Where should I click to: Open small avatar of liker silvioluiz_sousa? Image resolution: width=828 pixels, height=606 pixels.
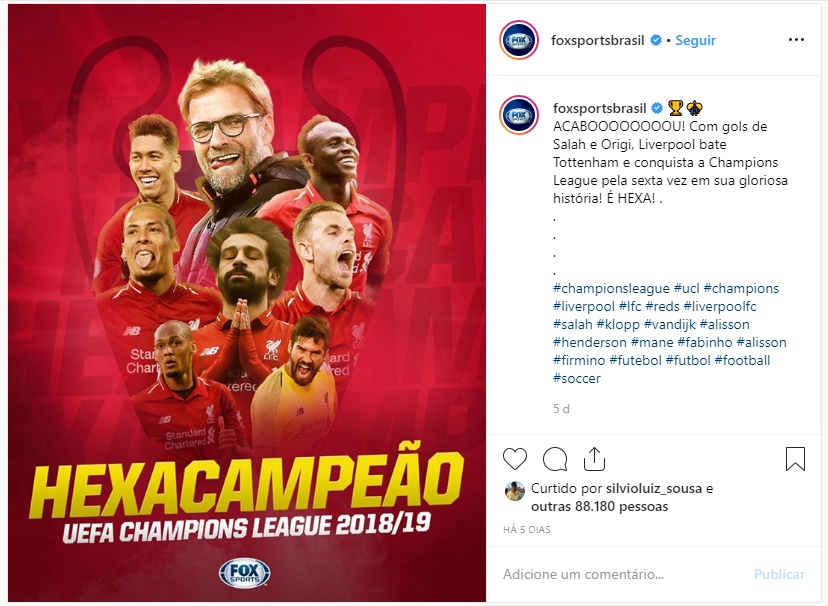tap(514, 491)
